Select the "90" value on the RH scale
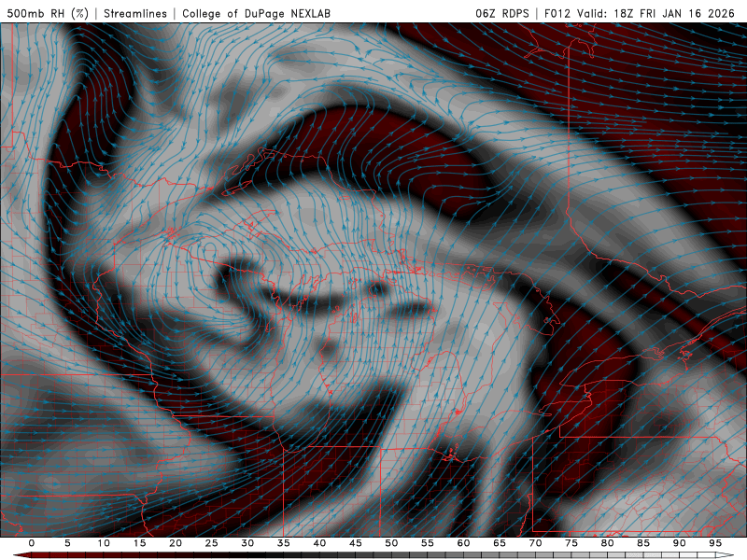This screenshot has height=560, width=747. (679, 543)
